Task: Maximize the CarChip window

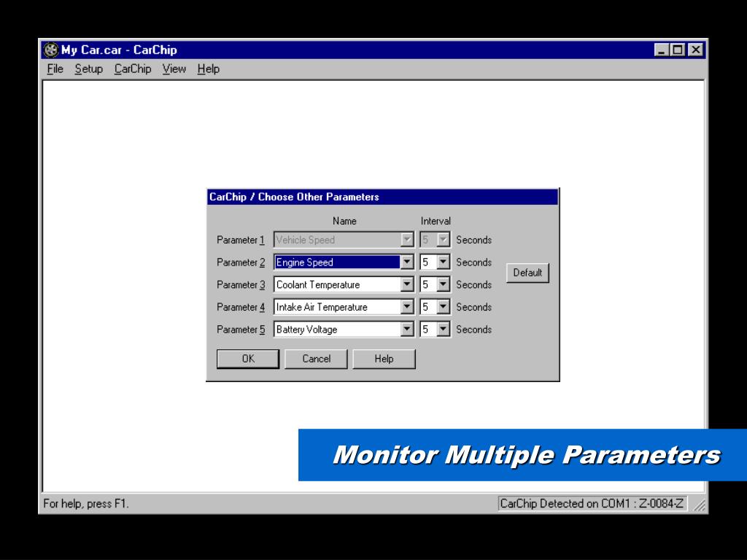Action: 677,50
